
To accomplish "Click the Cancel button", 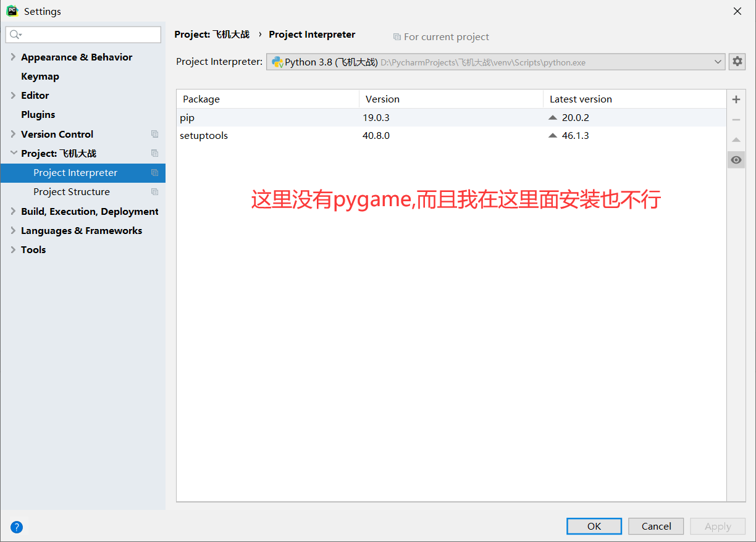I will pyautogui.click(x=656, y=526).
